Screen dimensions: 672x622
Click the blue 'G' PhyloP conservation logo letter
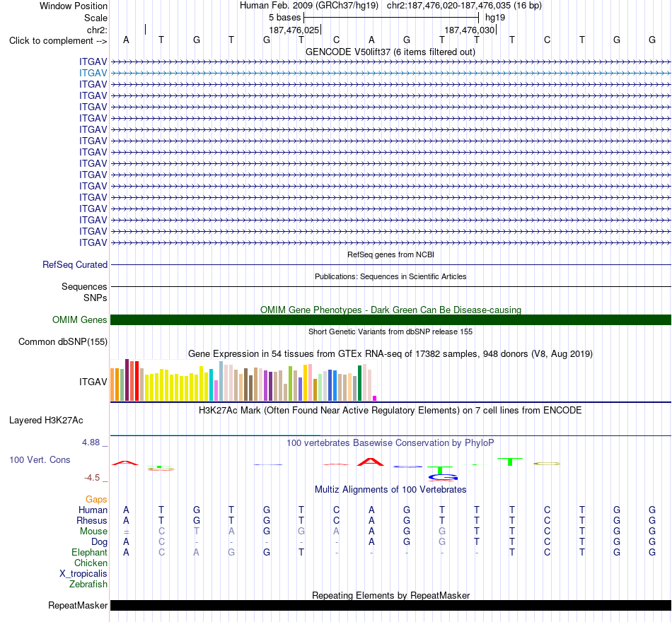tap(443, 477)
